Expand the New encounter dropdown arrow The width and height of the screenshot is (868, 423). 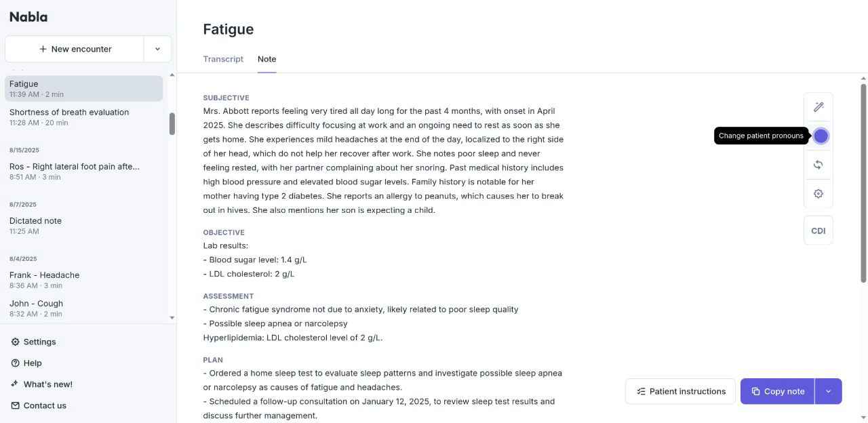[157, 49]
